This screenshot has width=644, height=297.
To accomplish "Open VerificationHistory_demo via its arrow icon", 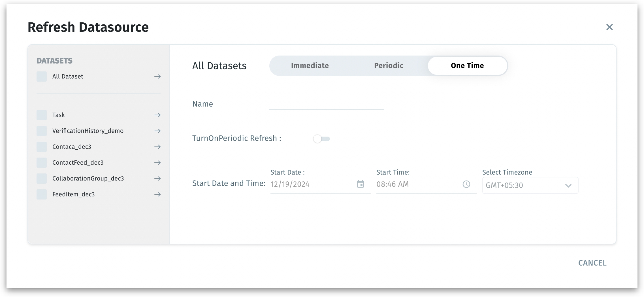I will click(157, 131).
